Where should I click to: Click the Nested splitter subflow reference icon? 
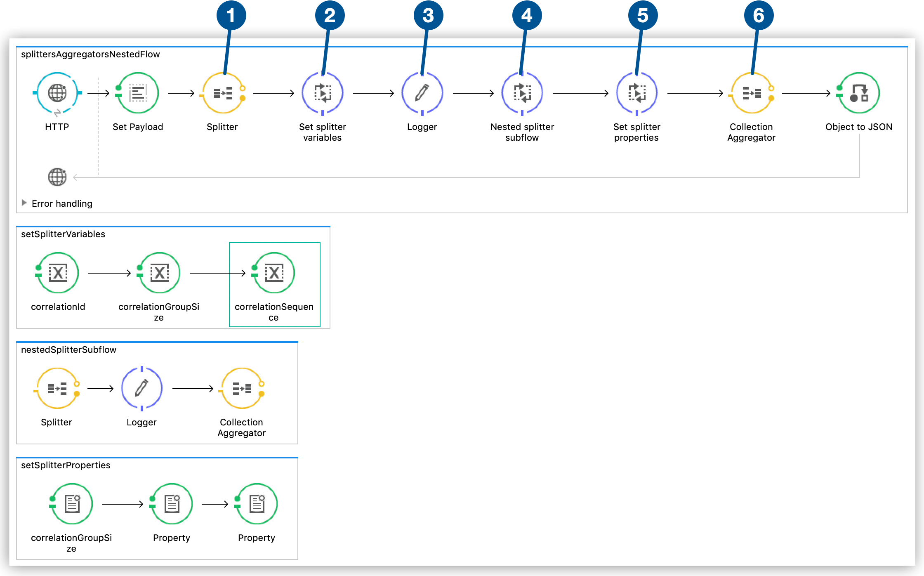tap(522, 93)
